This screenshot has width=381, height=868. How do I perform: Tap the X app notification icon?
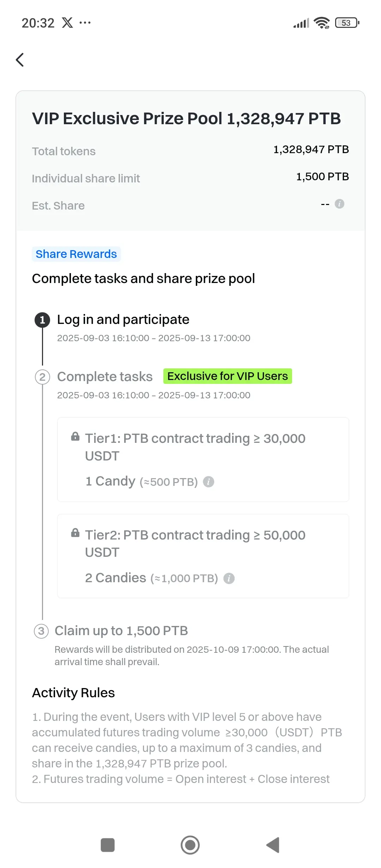click(67, 23)
